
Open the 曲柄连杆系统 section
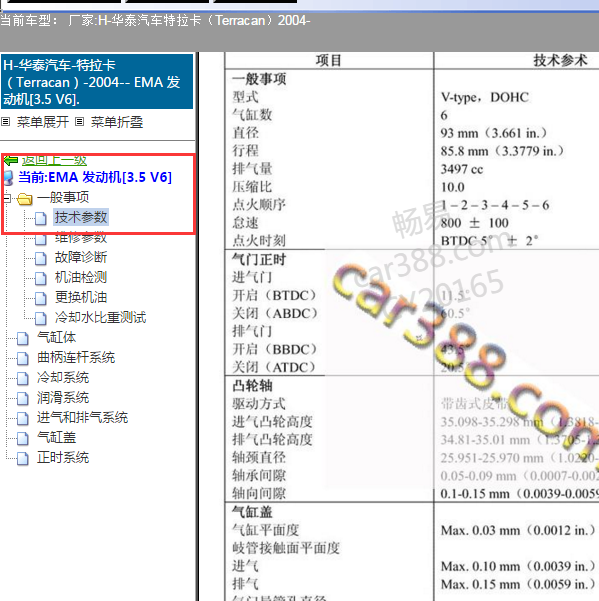pyautogui.click(x=76, y=357)
